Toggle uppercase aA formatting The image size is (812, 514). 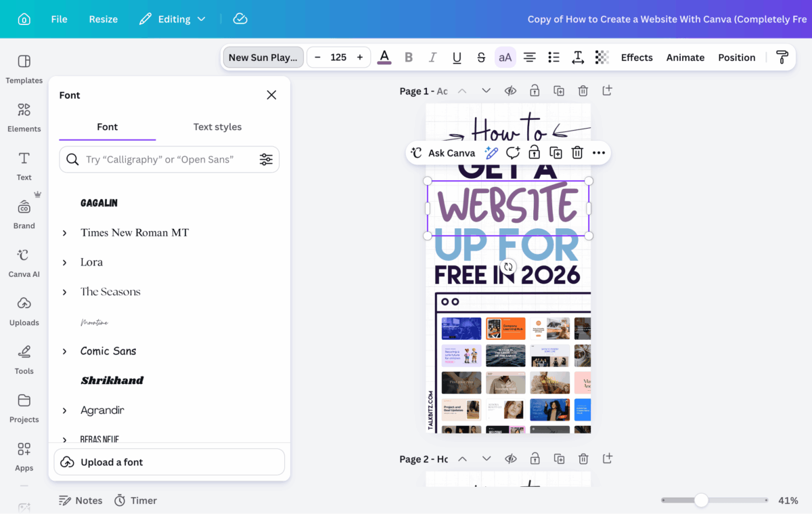505,58
